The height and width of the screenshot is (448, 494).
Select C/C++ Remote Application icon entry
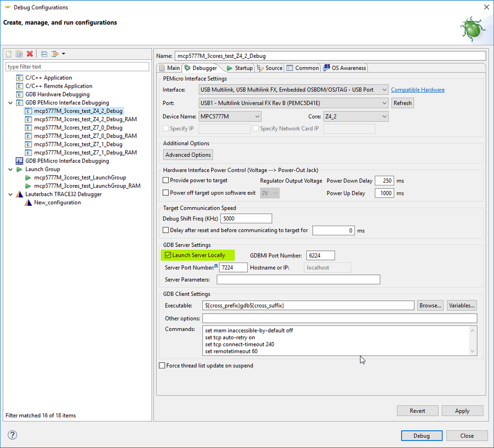pyautogui.click(x=20, y=86)
